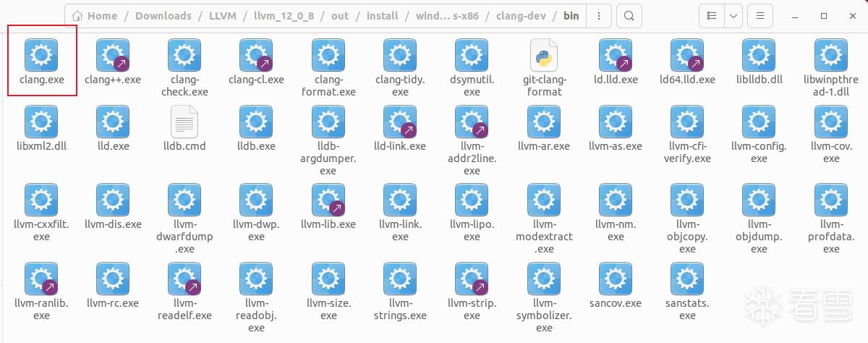This screenshot has width=868, height=343.
Task: Select the dsymutil.exe file icon
Action: 472,55
